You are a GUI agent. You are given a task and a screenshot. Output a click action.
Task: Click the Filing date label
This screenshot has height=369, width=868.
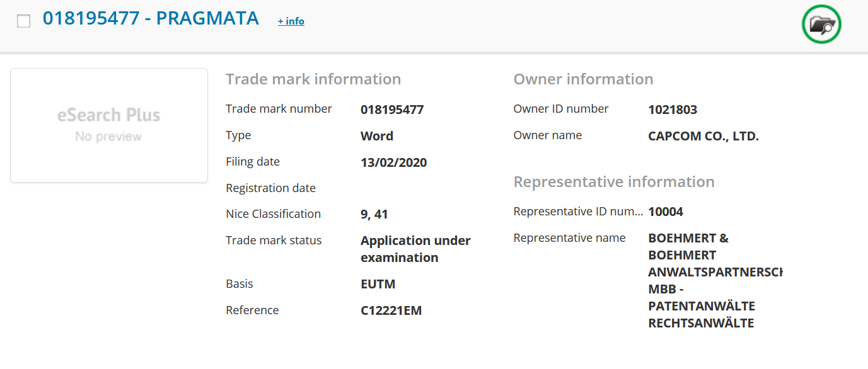pos(253,162)
